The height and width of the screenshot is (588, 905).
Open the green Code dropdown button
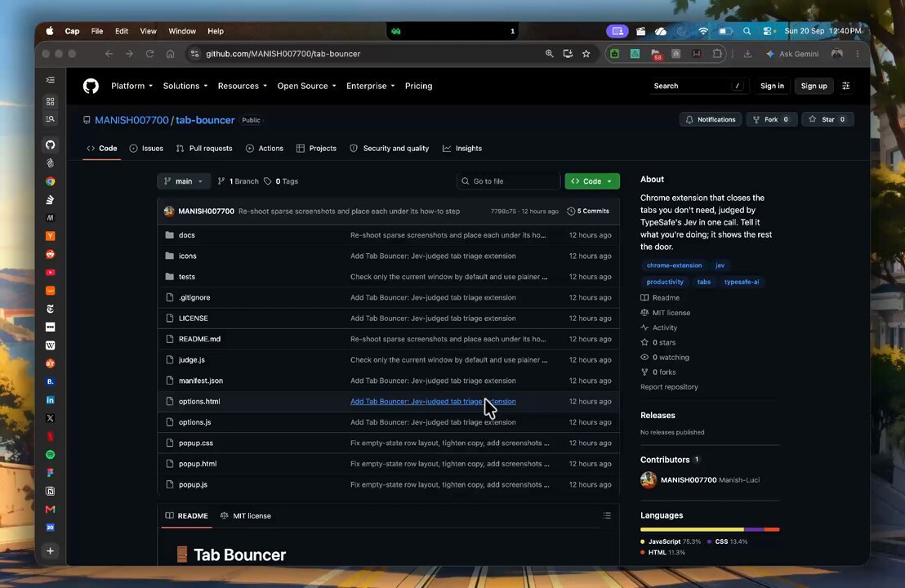pyautogui.click(x=592, y=181)
